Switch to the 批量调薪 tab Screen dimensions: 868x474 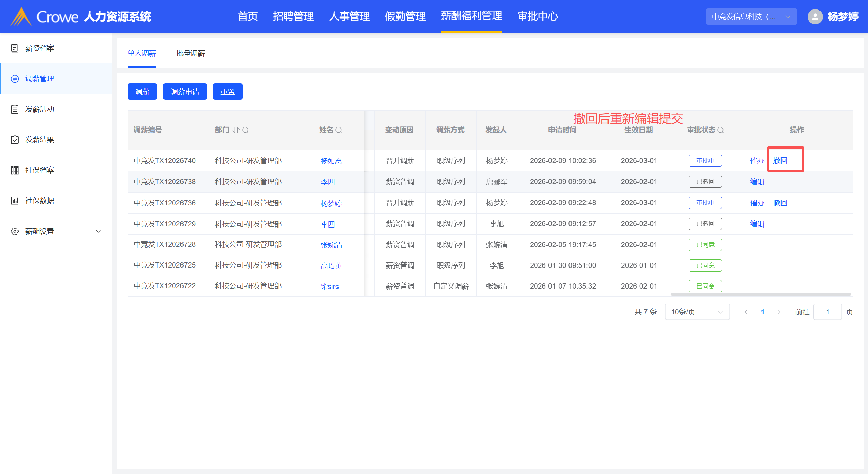tap(190, 53)
